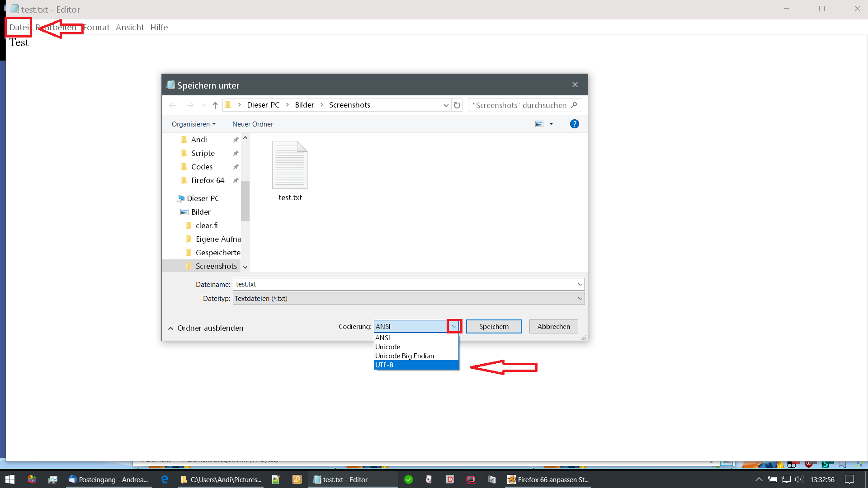Click the Dateiname input field
The width and height of the screenshot is (868, 488).
tap(405, 284)
